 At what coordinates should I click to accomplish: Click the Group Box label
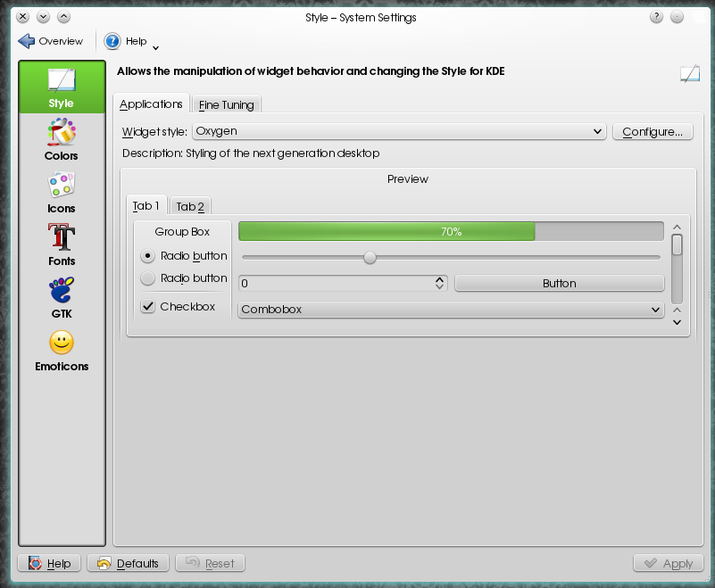pos(182,232)
